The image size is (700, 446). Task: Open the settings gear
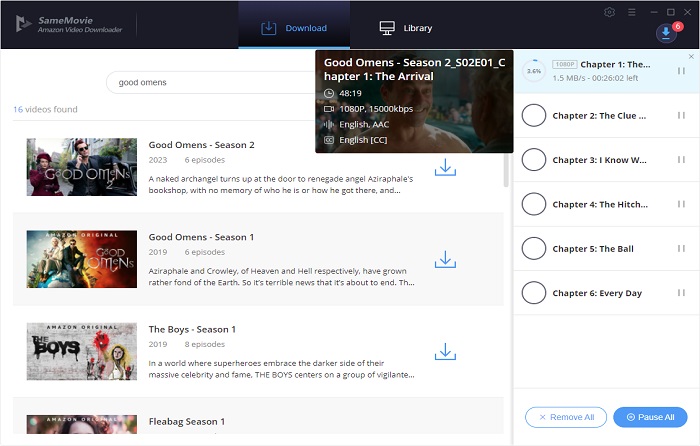tap(610, 12)
